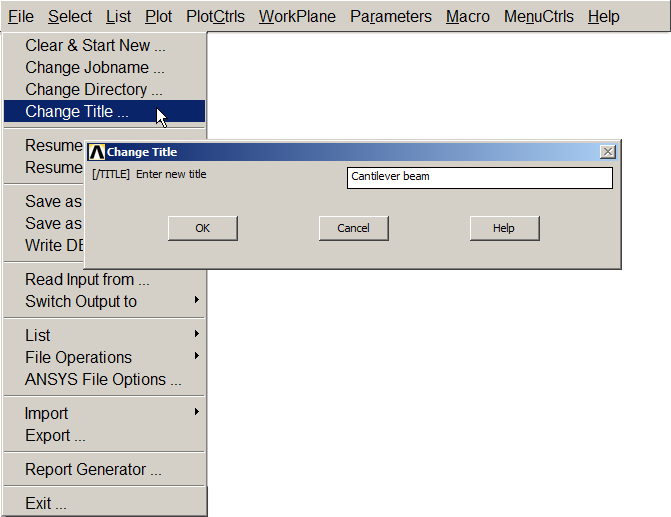Open ANSYS File Options entry

click(103, 379)
